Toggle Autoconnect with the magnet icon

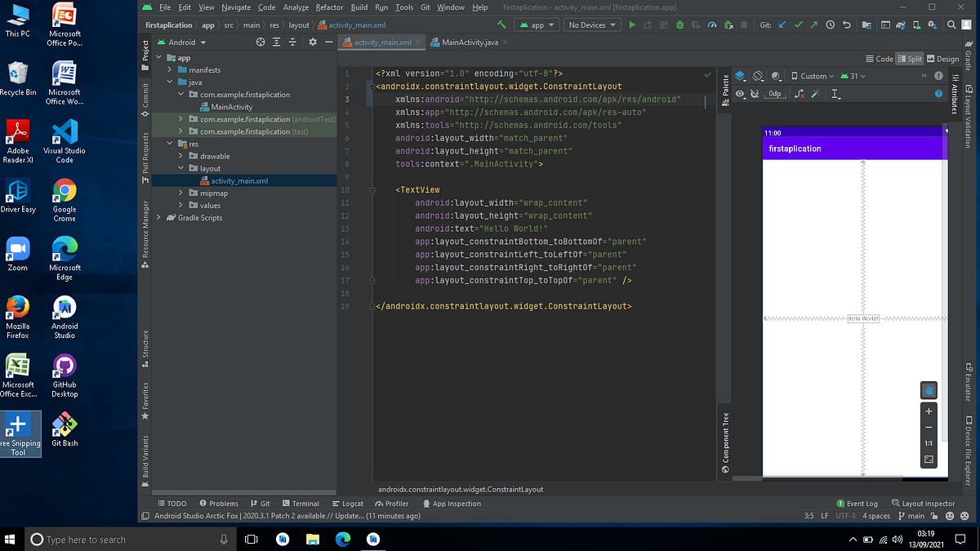[x=754, y=93]
